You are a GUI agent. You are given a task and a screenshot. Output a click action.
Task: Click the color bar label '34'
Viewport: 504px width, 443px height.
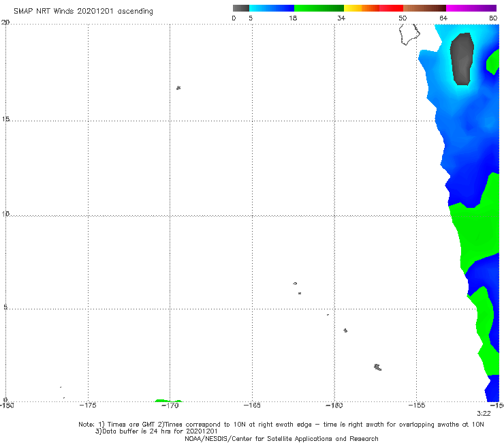tap(341, 18)
